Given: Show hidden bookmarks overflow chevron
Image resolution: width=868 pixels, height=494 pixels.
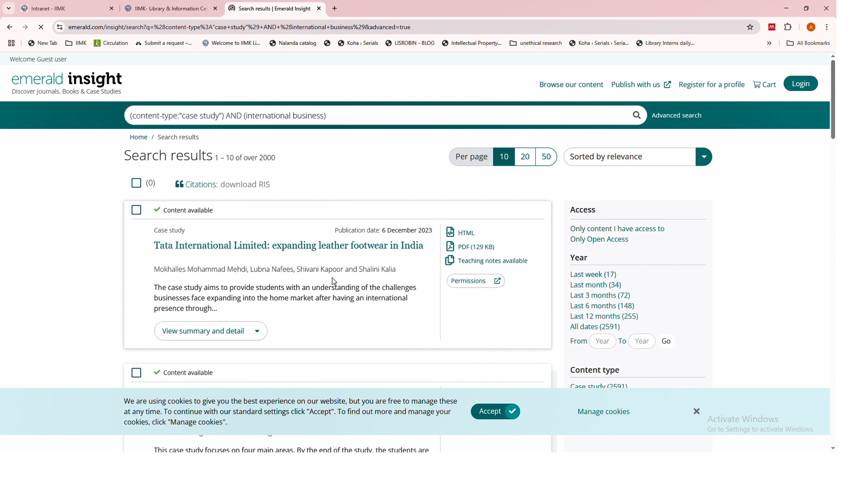Looking at the screenshot, I should pos(769,43).
